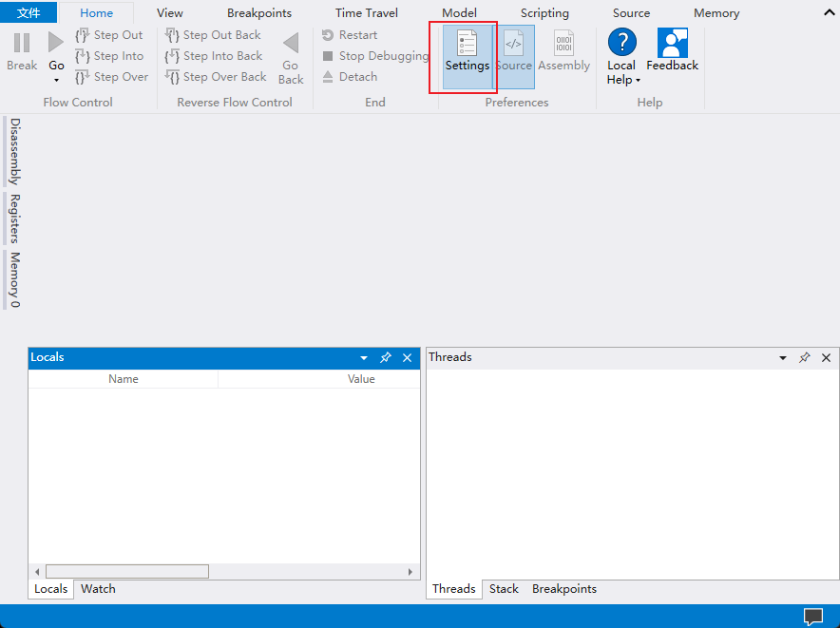Pin the Threads panel
840x628 pixels.
(804, 358)
